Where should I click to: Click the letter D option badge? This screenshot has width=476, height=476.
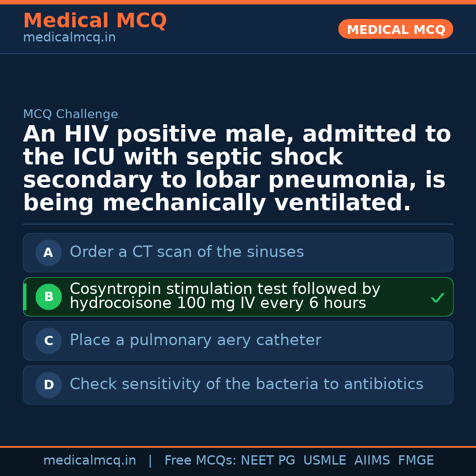[x=48, y=385]
